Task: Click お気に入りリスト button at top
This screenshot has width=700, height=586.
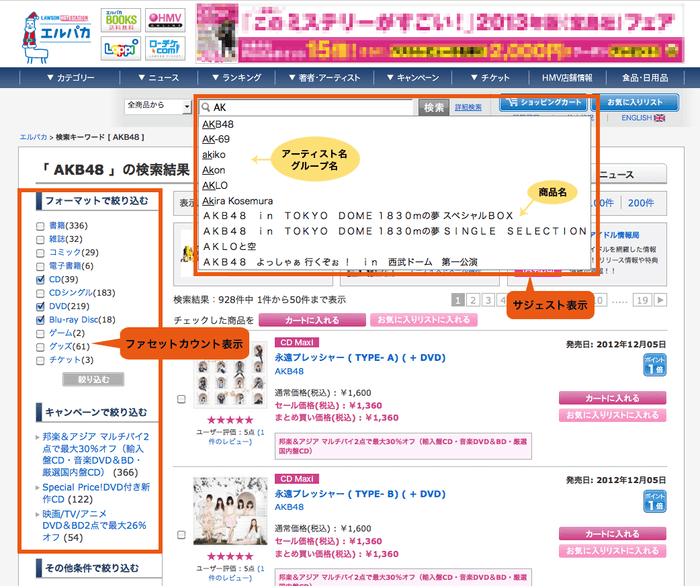Action: [635, 102]
